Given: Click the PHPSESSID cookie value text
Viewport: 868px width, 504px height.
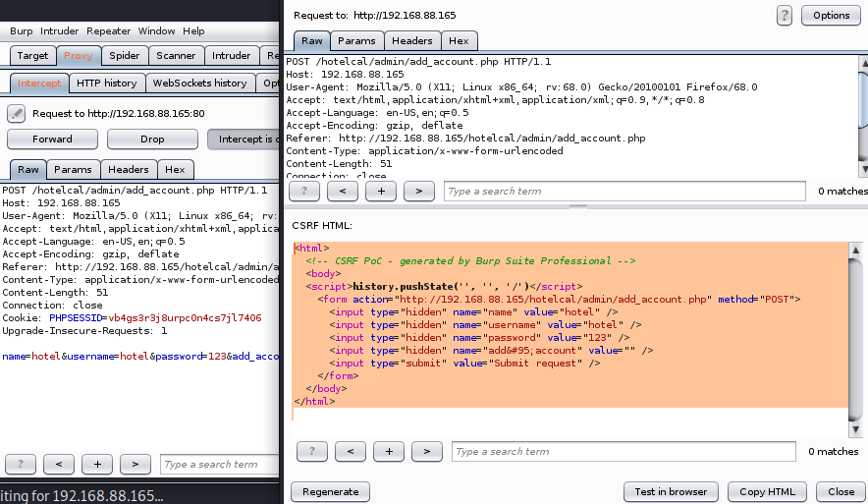Looking at the screenshot, I should tap(185, 318).
